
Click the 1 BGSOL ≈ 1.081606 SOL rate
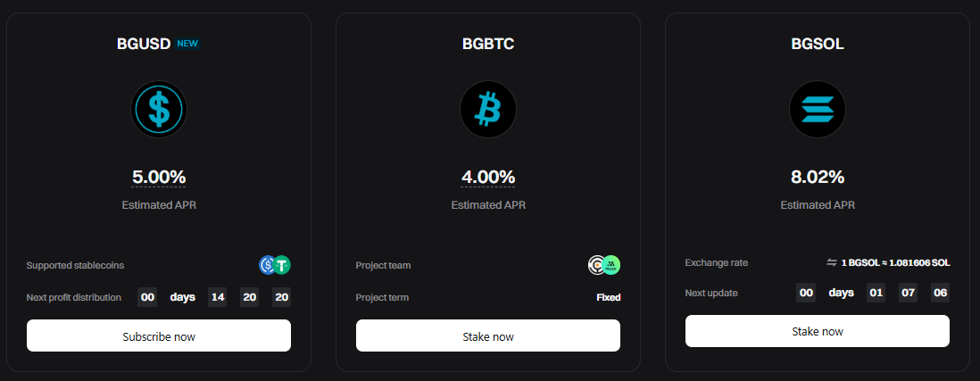(x=895, y=262)
